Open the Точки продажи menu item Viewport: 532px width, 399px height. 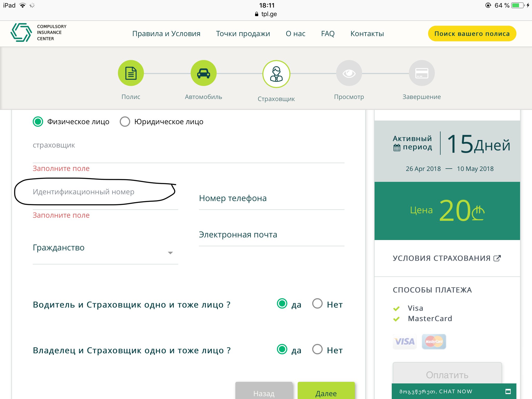[x=243, y=34]
